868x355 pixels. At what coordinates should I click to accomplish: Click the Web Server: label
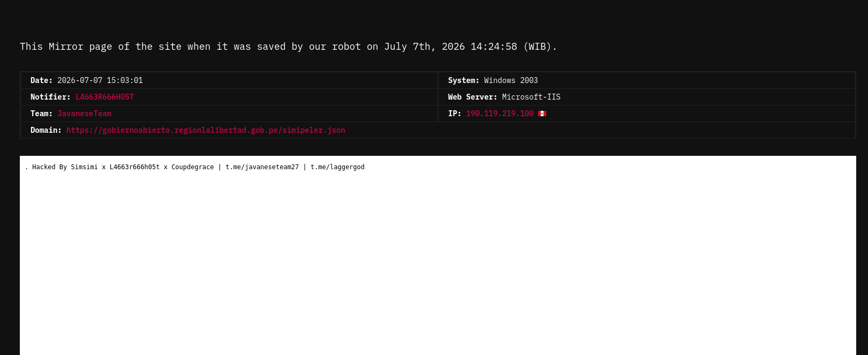tap(473, 97)
